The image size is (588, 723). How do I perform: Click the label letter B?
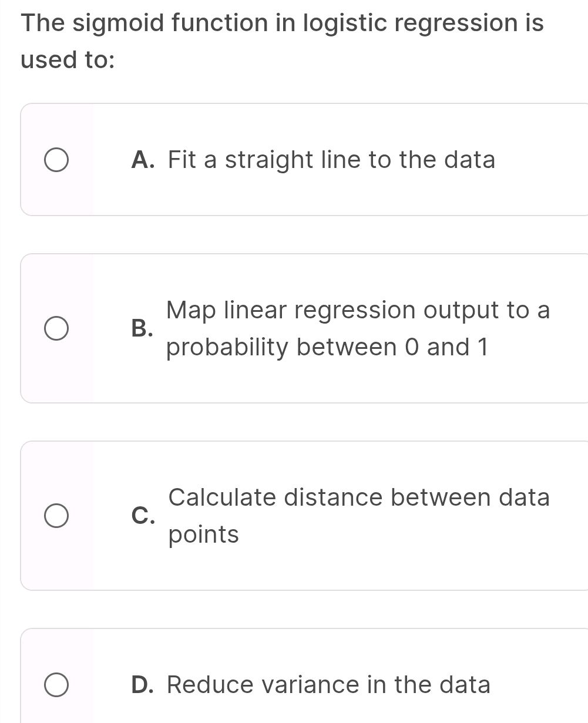(x=143, y=328)
